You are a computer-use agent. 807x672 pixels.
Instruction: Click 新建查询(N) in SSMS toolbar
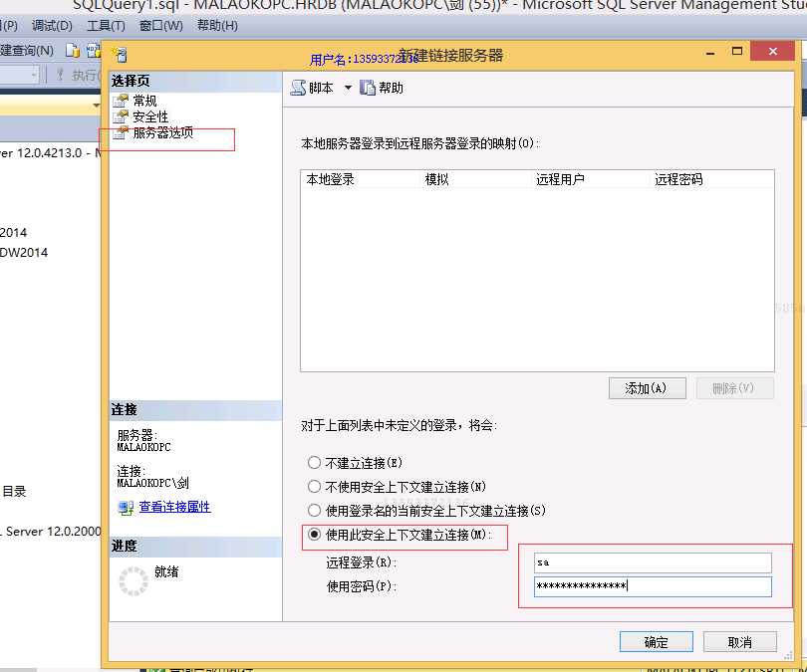tap(27, 51)
